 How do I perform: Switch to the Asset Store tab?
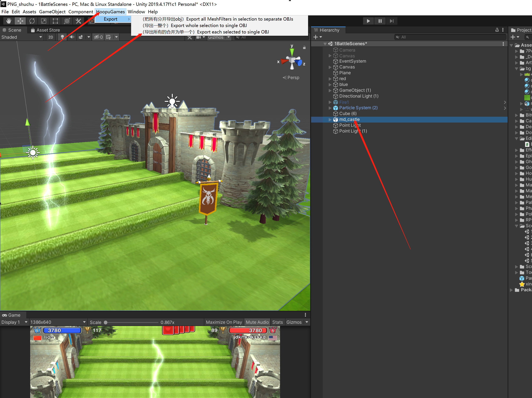pos(45,30)
